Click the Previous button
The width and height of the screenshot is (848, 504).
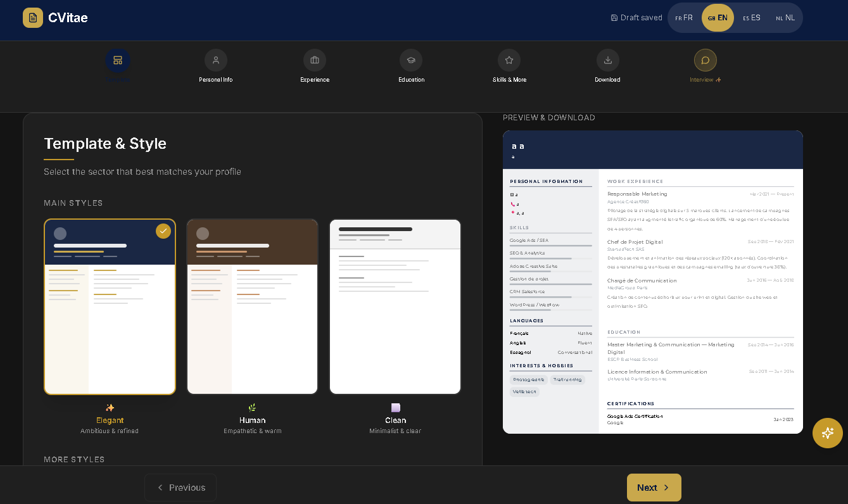pos(180,488)
